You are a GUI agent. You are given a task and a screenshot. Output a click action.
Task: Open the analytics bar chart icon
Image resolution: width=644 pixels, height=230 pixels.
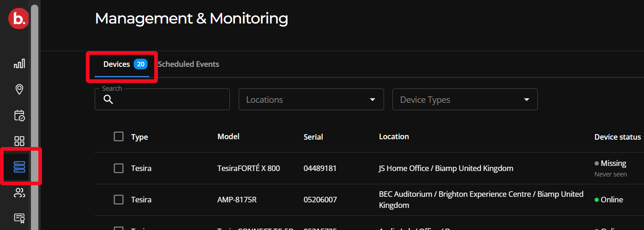point(19,64)
